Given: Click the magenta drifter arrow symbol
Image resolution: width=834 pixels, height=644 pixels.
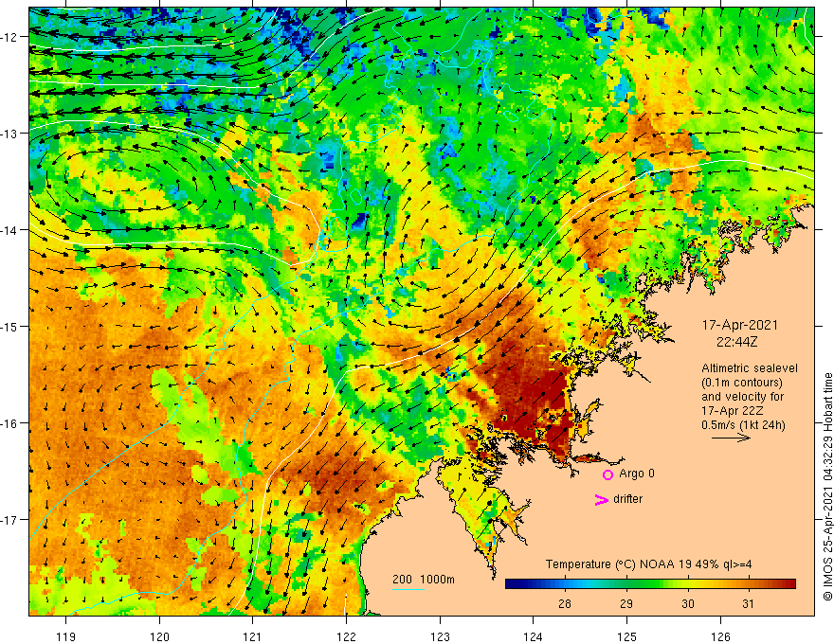Looking at the screenshot, I should click(601, 499).
